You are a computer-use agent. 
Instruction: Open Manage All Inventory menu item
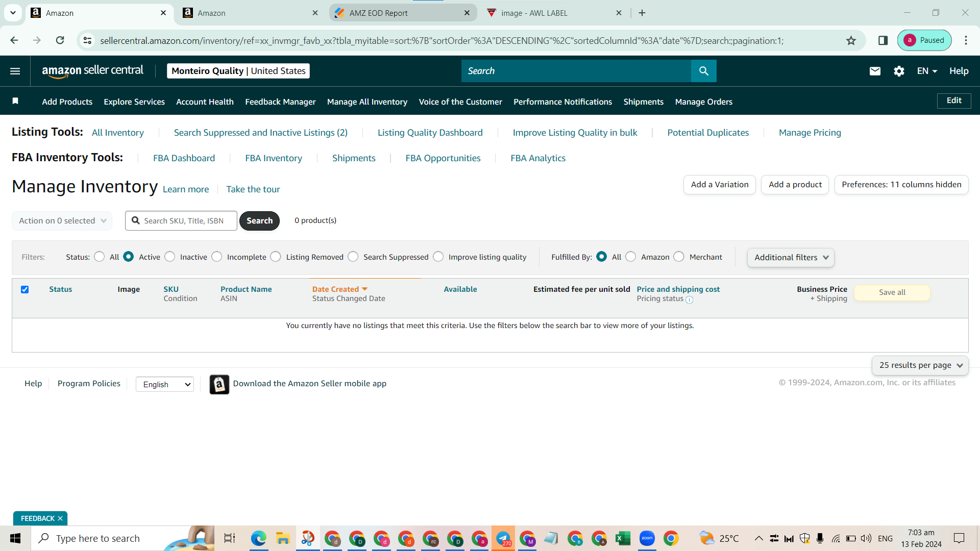pos(367,102)
